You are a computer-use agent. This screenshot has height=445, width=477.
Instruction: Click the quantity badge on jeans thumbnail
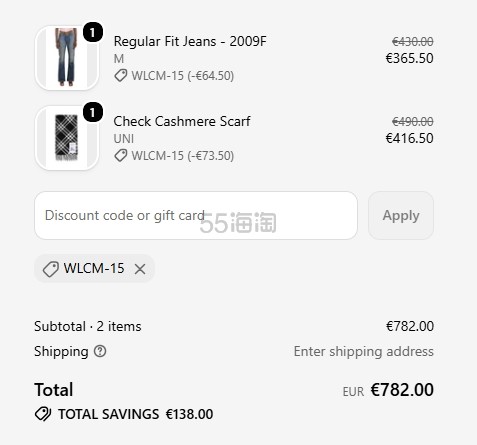coord(93,32)
